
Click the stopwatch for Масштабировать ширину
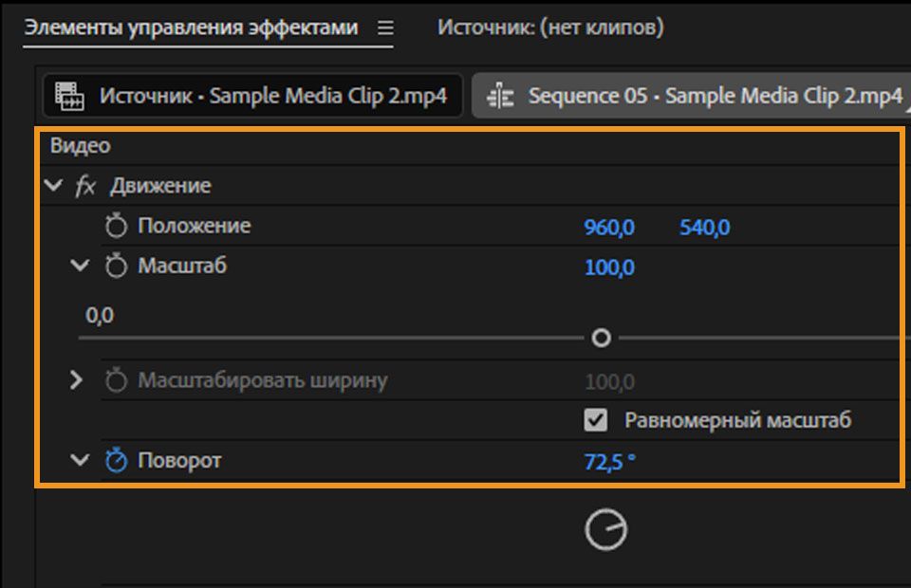coord(116,378)
